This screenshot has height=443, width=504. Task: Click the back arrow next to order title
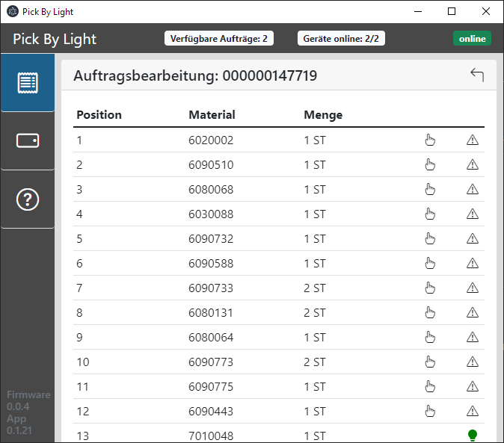tap(477, 75)
